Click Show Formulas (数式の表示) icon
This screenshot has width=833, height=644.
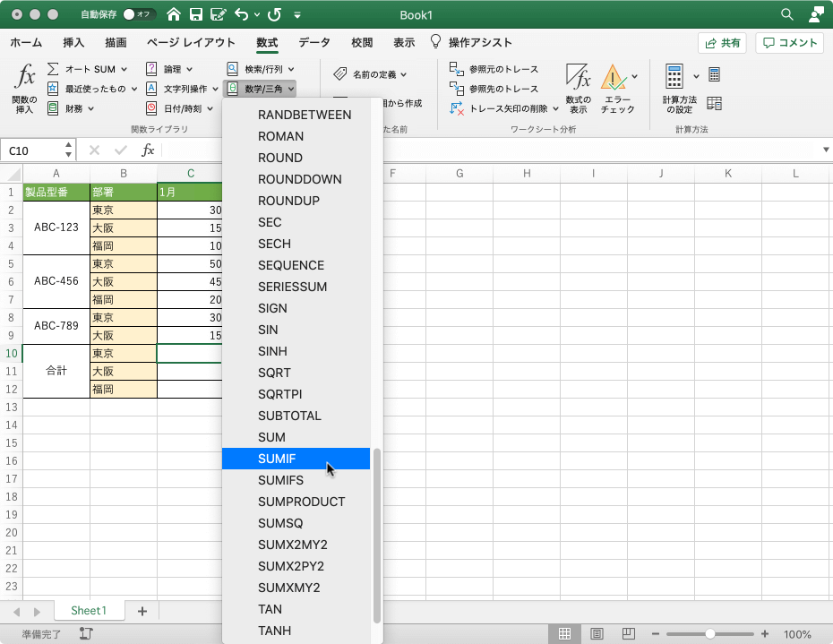578,77
